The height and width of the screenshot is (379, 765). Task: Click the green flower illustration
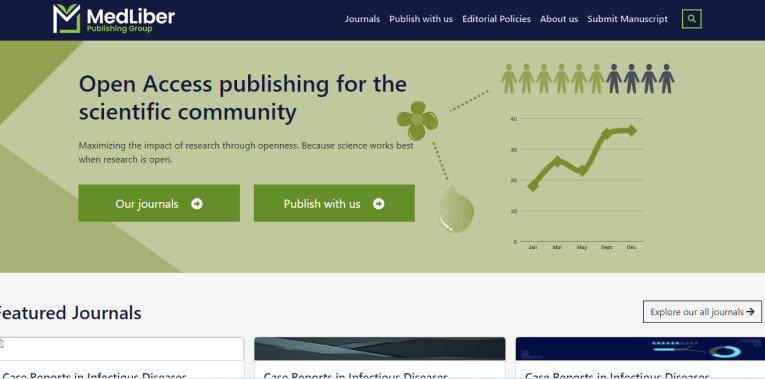coord(417,120)
